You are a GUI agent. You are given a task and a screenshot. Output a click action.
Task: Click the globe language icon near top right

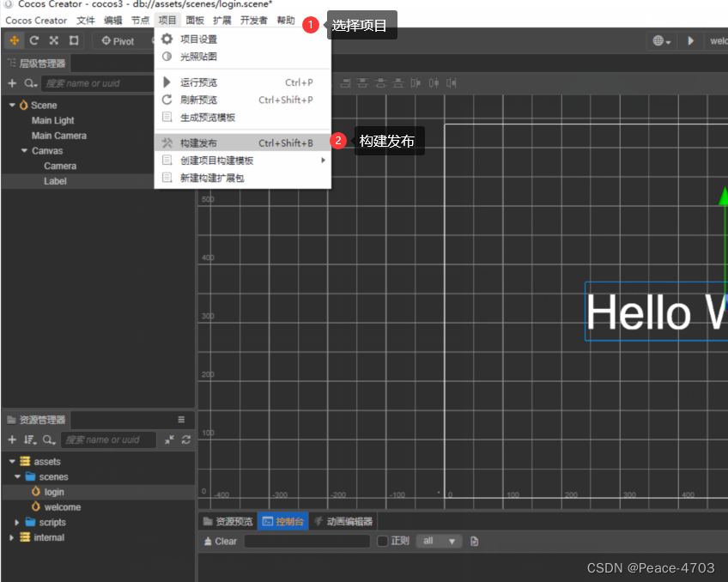coord(657,40)
